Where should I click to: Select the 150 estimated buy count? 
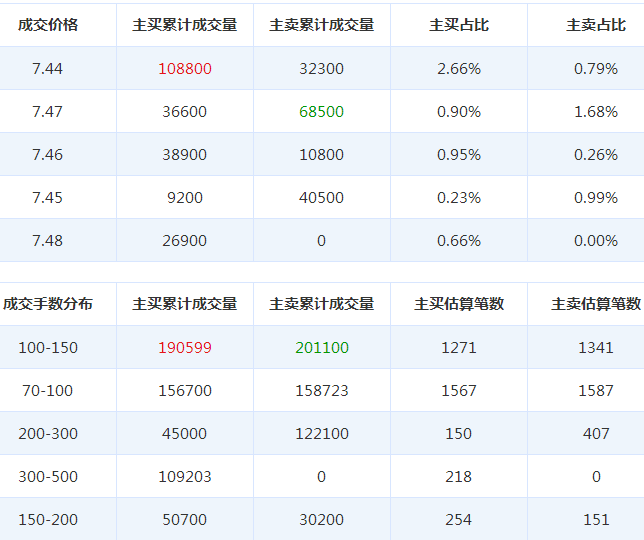459,434
